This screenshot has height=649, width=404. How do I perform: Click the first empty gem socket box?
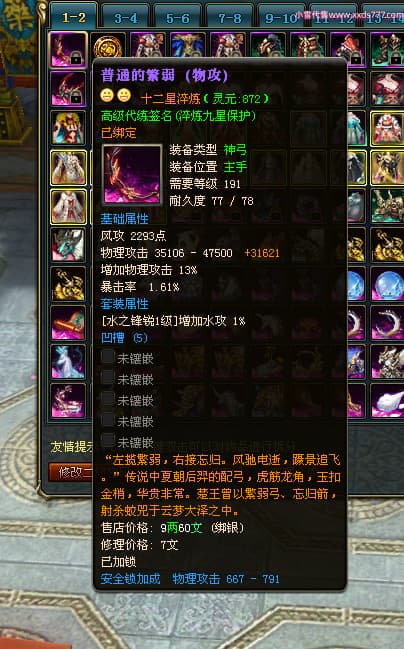[108, 357]
